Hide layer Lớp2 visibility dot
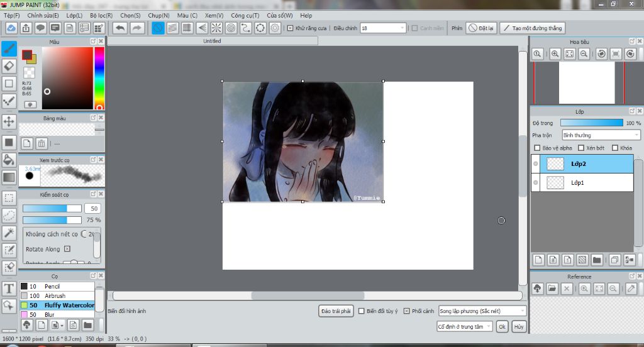 click(x=536, y=163)
